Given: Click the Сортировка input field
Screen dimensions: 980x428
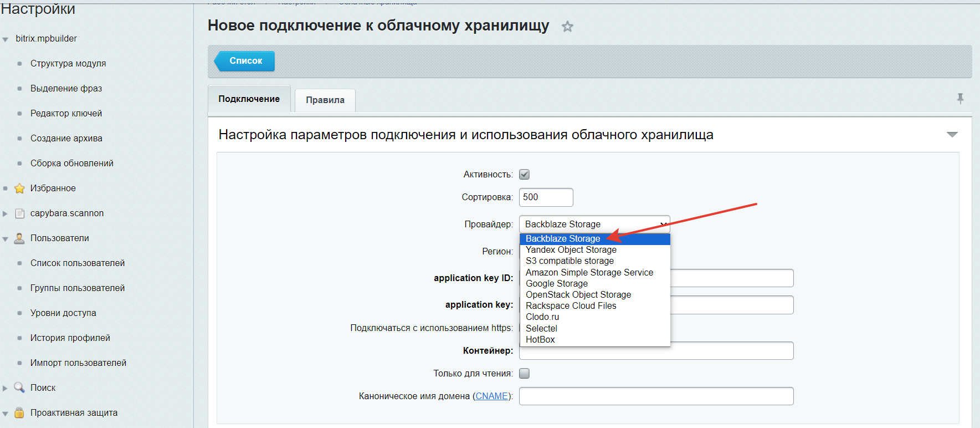Looking at the screenshot, I should click(546, 197).
